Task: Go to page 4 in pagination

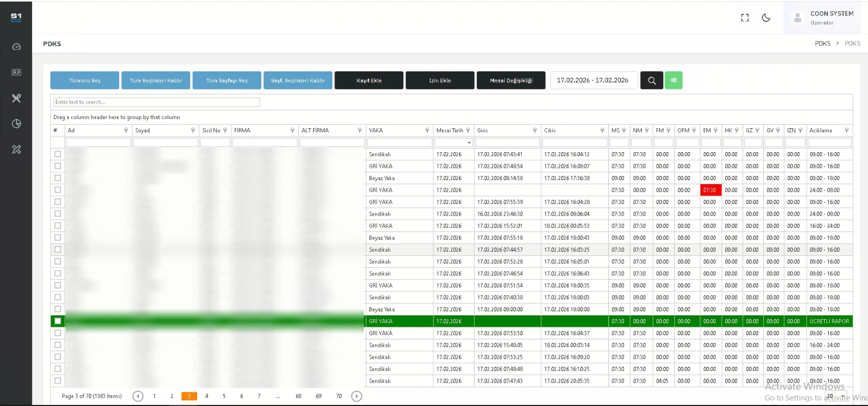Action: point(206,396)
